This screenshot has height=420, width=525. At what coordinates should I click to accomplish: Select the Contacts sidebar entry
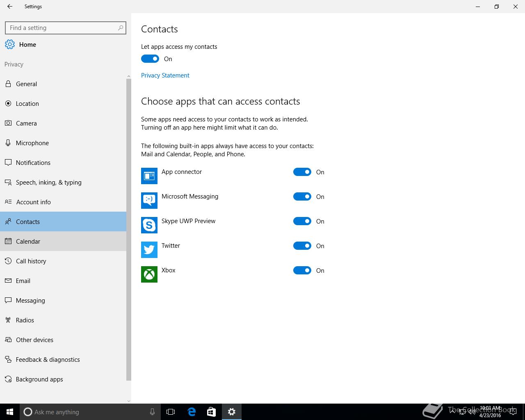(x=63, y=221)
